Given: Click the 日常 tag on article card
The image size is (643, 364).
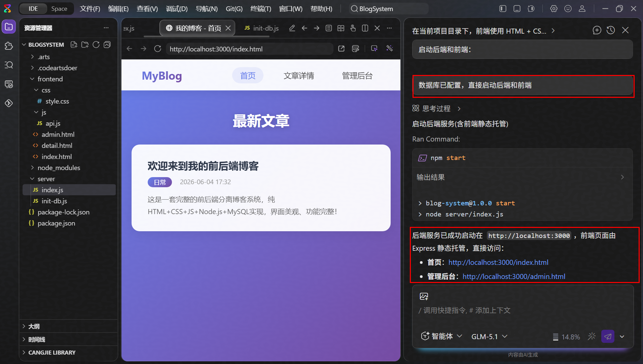Looking at the screenshot, I should pos(160,182).
